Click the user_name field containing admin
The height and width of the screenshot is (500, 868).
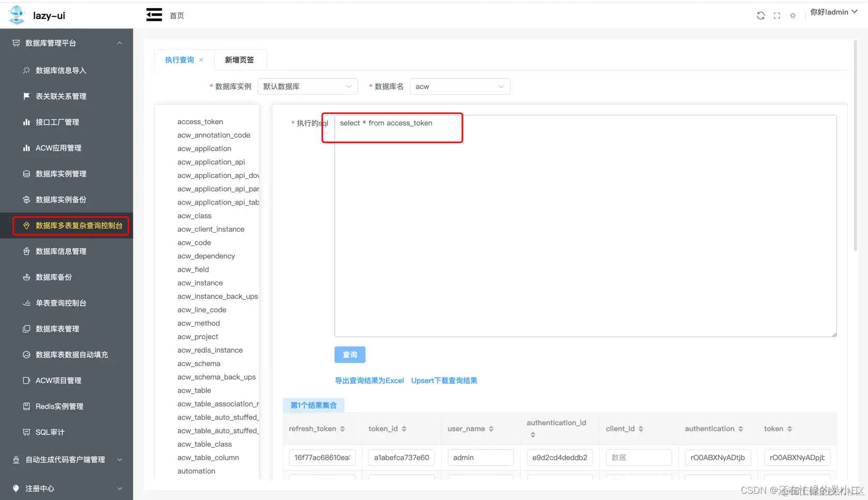[481, 458]
